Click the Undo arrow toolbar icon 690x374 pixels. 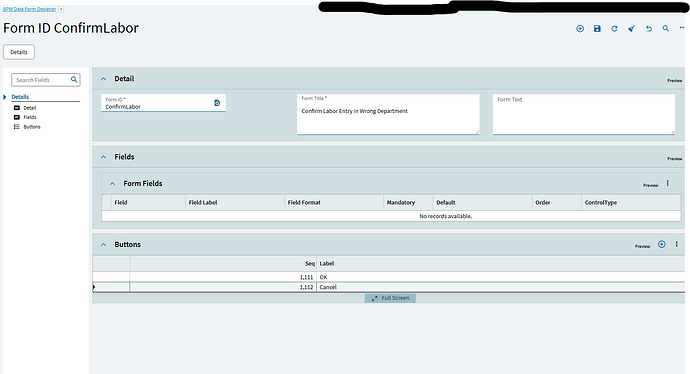(x=649, y=29)
